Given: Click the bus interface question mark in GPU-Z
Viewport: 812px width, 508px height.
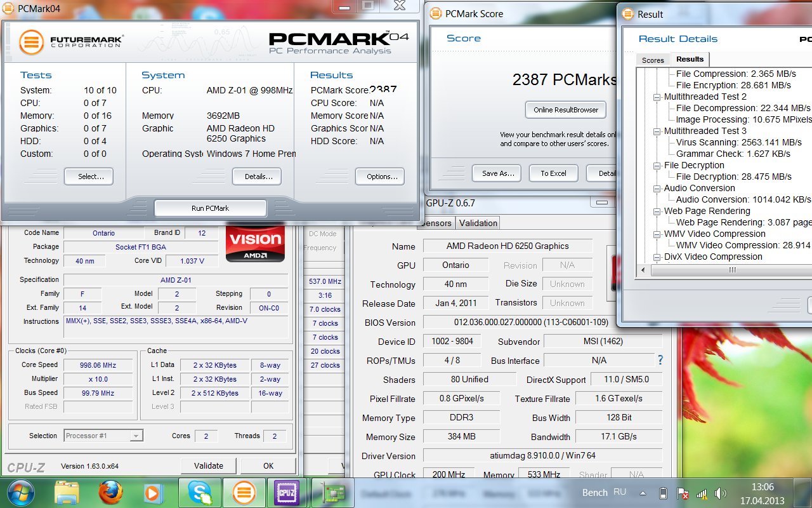Looking at the screenshot, I should [660, 360].
